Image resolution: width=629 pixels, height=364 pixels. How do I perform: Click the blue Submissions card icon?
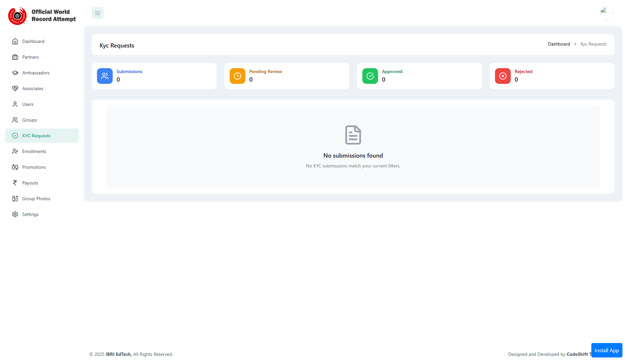point(105,76)
